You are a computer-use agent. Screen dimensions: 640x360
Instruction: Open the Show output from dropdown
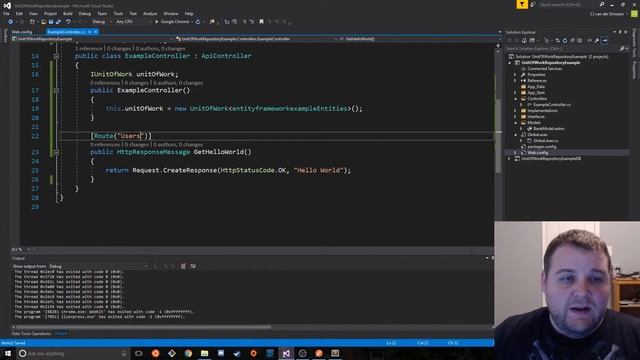[x=98, y=266]
